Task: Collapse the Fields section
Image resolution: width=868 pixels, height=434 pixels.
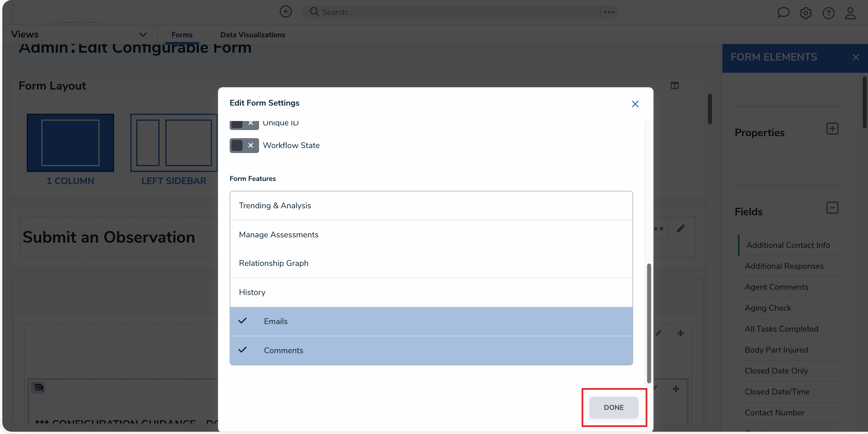Action: [x=832, y=208]
